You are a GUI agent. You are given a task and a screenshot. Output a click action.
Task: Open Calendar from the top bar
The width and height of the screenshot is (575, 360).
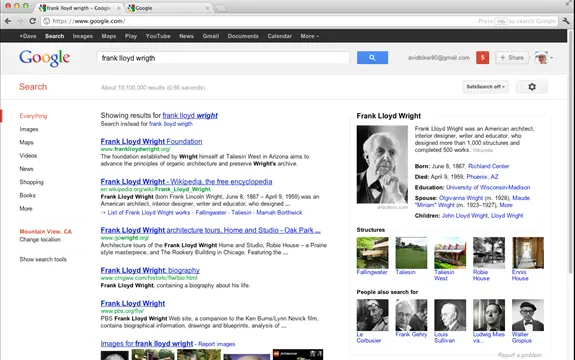coord(279,36)
